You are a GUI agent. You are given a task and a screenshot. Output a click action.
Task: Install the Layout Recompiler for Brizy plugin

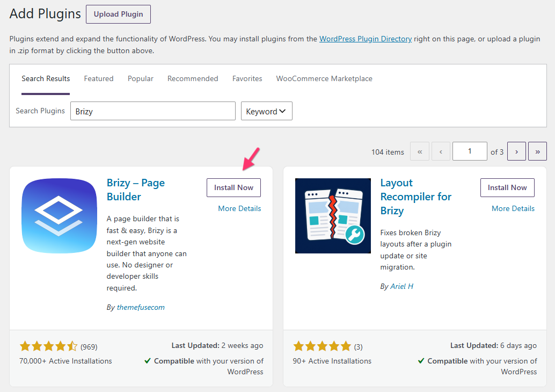507,188
